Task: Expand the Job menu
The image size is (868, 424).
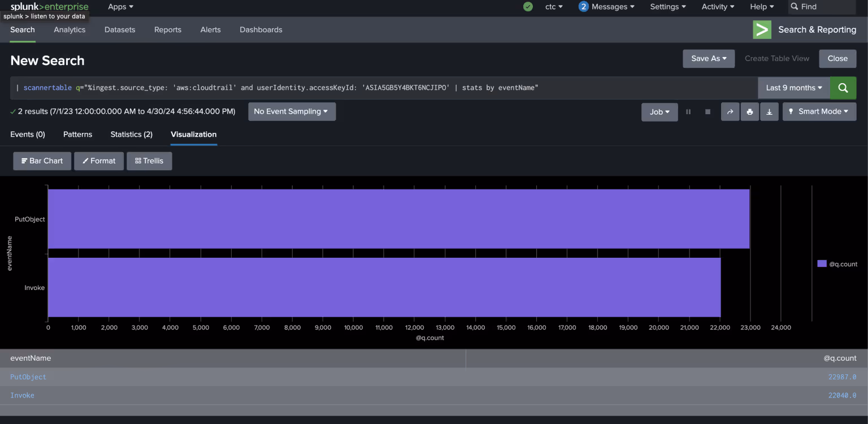Action: point(659,112)
